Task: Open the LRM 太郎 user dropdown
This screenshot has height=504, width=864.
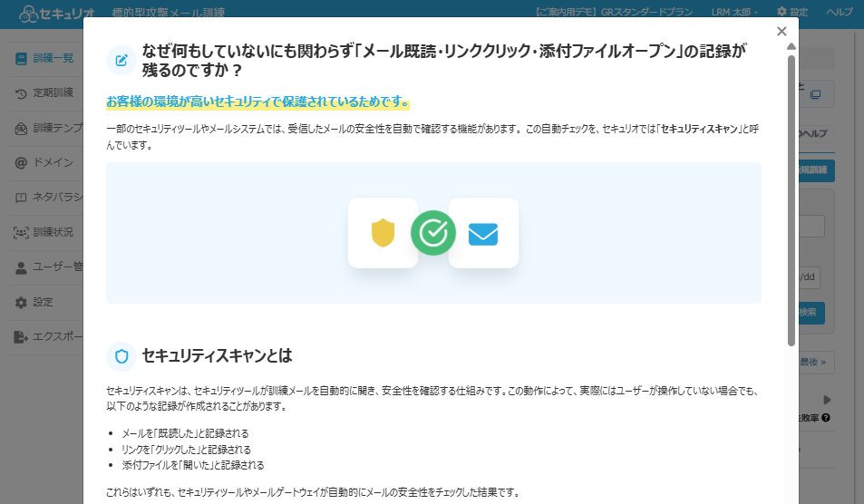Action: (734, 12)
